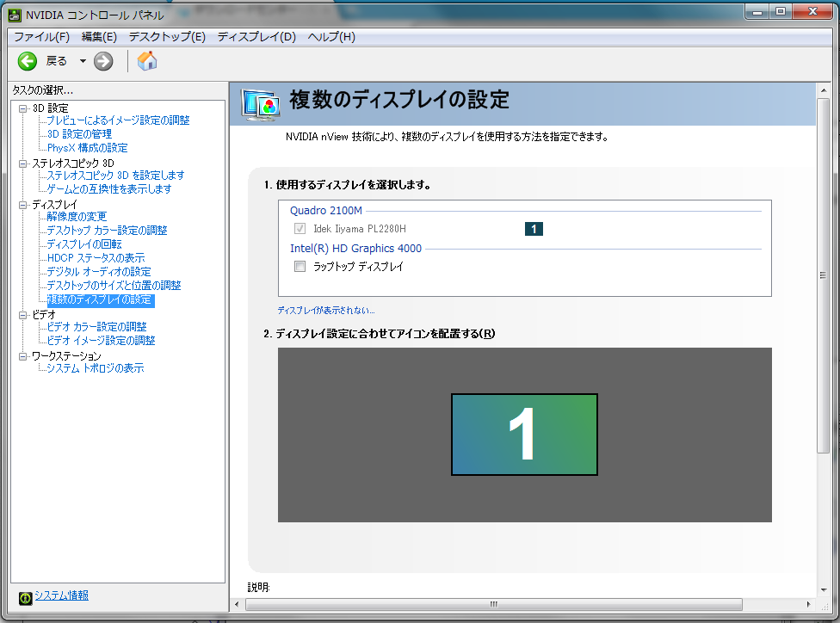Click the システム情報 icon at bottom left

[25, 598]
